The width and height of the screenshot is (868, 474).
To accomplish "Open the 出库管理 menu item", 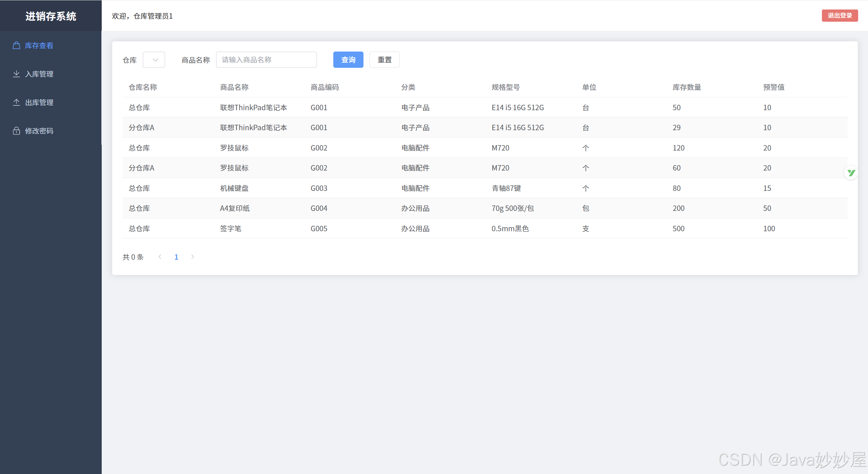I will pos(51,102).
